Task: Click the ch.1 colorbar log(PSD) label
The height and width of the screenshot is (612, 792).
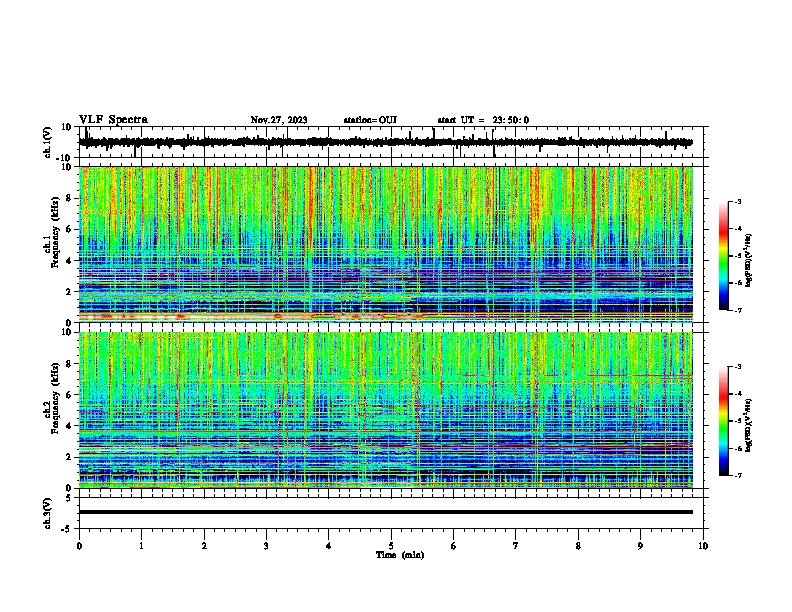Action: pos(748,260)
